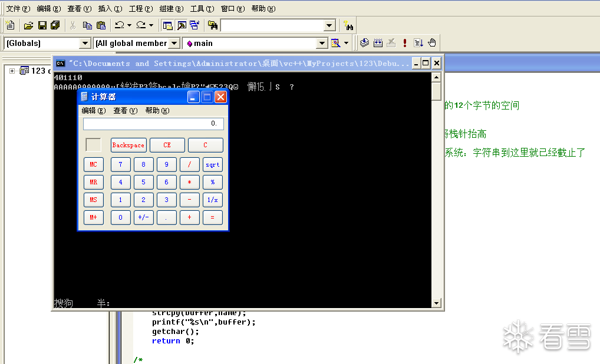Expand the 123 classes tree node
The image size is (600, 364).
coord(12,71)
